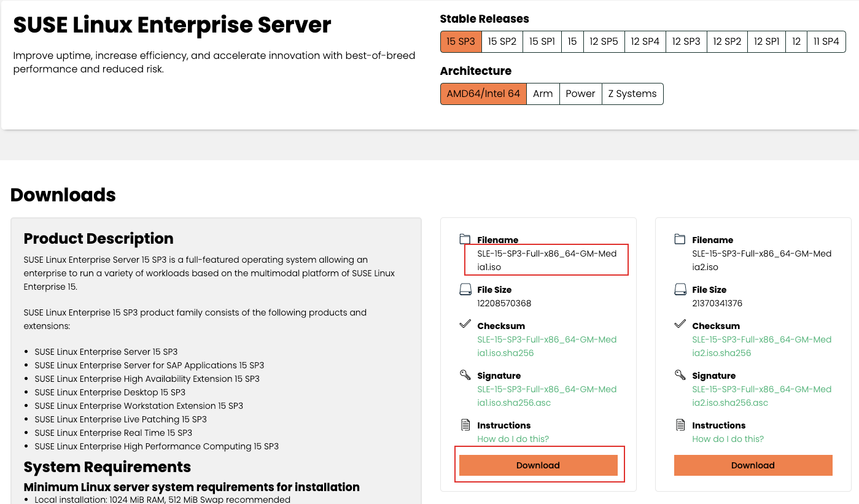The image size is (859, 504).
Task: Click the disk icon beside Media2 File Size
Action: click(680, 289)
